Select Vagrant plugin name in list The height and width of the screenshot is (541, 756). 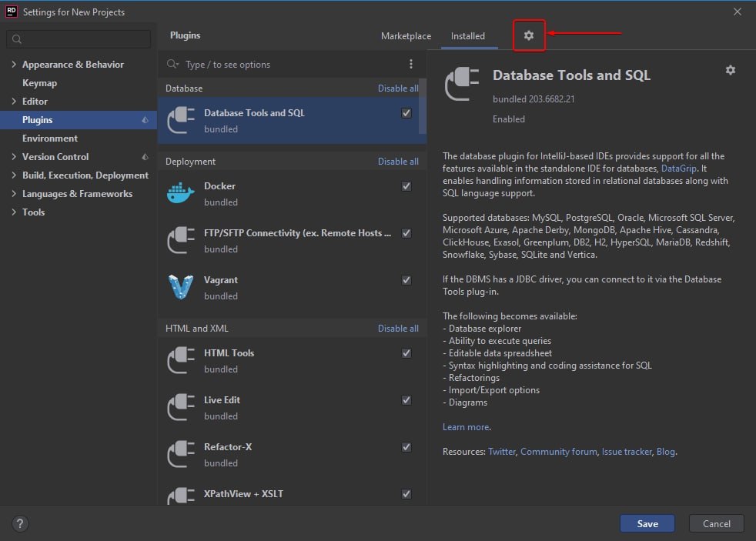pos(220,280)
